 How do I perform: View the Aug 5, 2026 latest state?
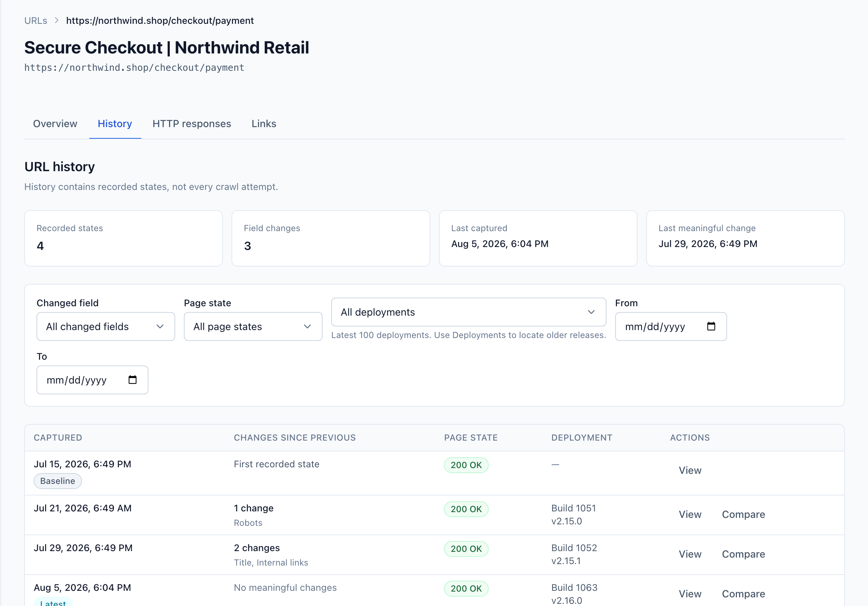pyautogui.click(x=690, y=593)
